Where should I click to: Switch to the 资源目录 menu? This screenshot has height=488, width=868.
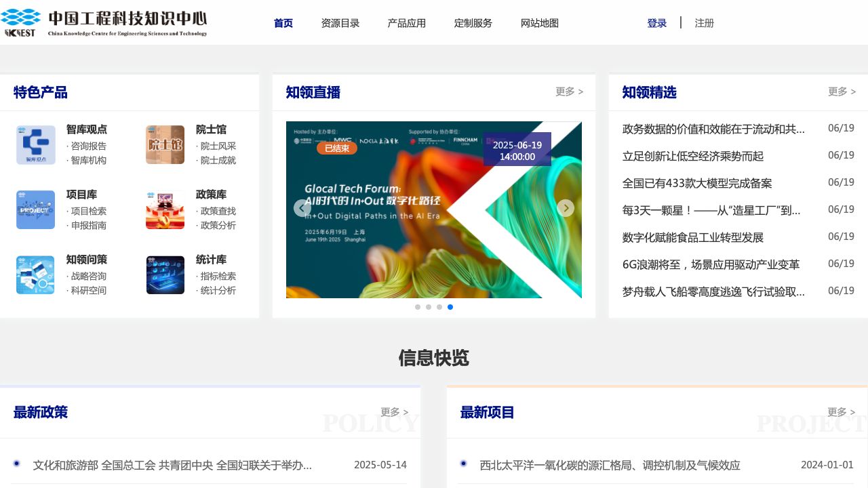tap(340, 22)
